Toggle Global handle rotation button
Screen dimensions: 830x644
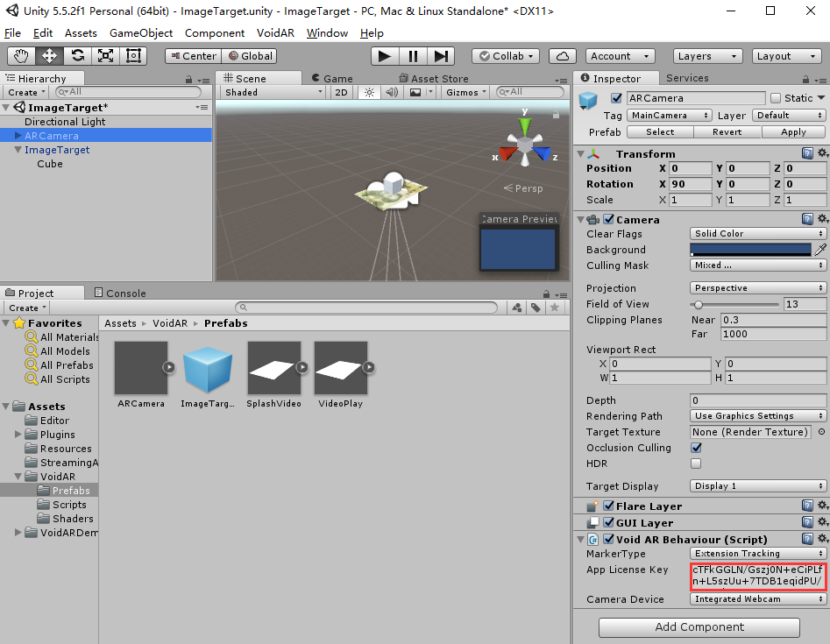coord(249,56)
